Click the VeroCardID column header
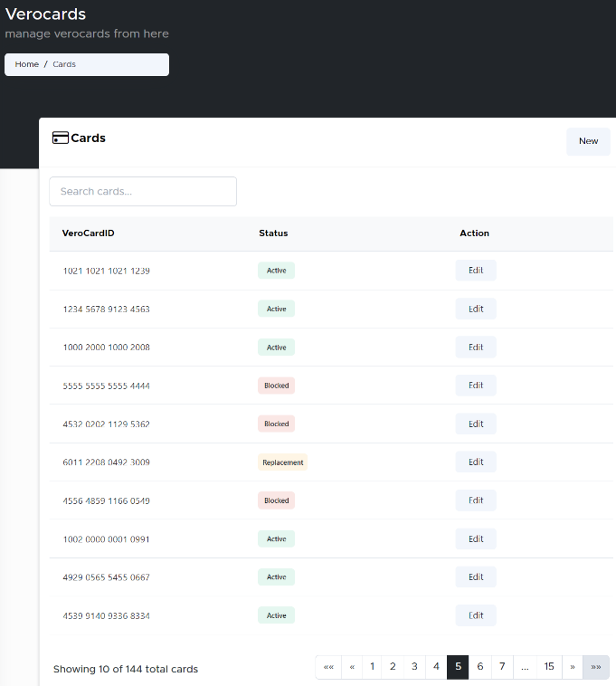 (88, 233)
